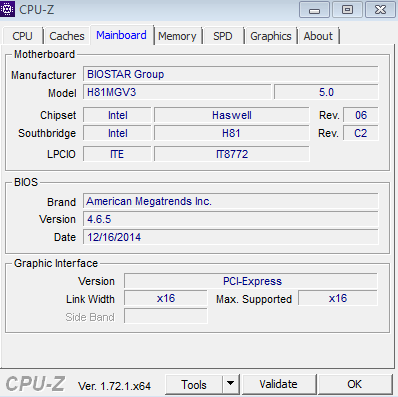398x397 pixels.
Task: Click the model revision 5.0 field
Action: click(326, 92)
